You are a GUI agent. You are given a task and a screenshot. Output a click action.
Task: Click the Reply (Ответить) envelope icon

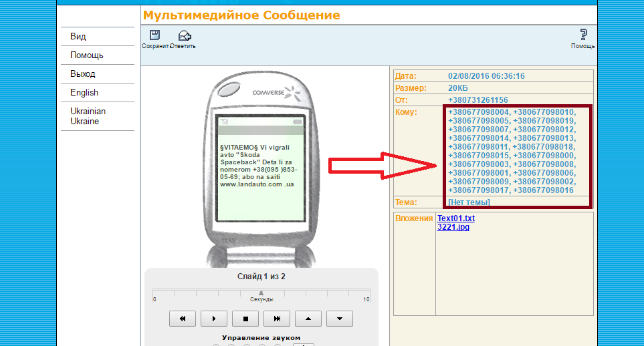click(x=184, y=36)
